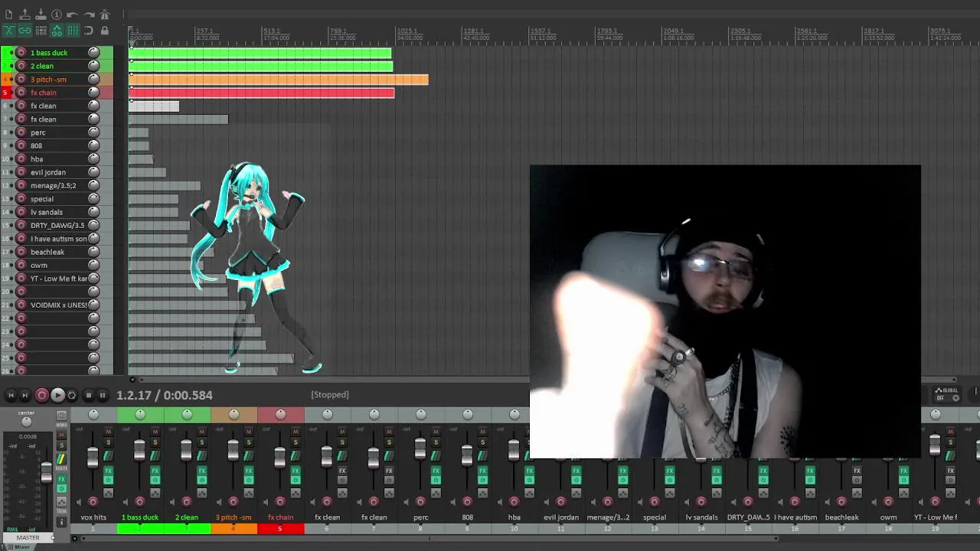The width and height of the screenshot is (980, 551).
Task: Open master track info 'i' button
Action: (x=61, y=523)
